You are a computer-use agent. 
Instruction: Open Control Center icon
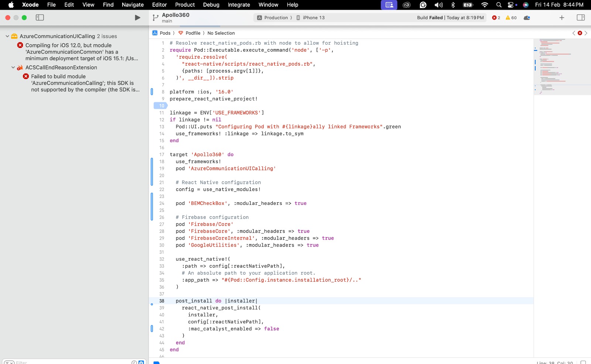511,5
